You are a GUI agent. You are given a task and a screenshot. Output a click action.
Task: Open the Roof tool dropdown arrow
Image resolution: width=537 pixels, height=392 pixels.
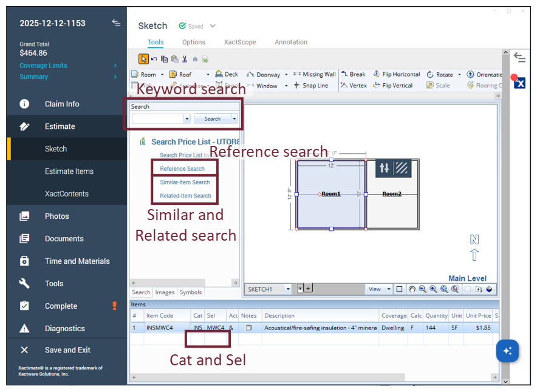(x=208, y=74)
